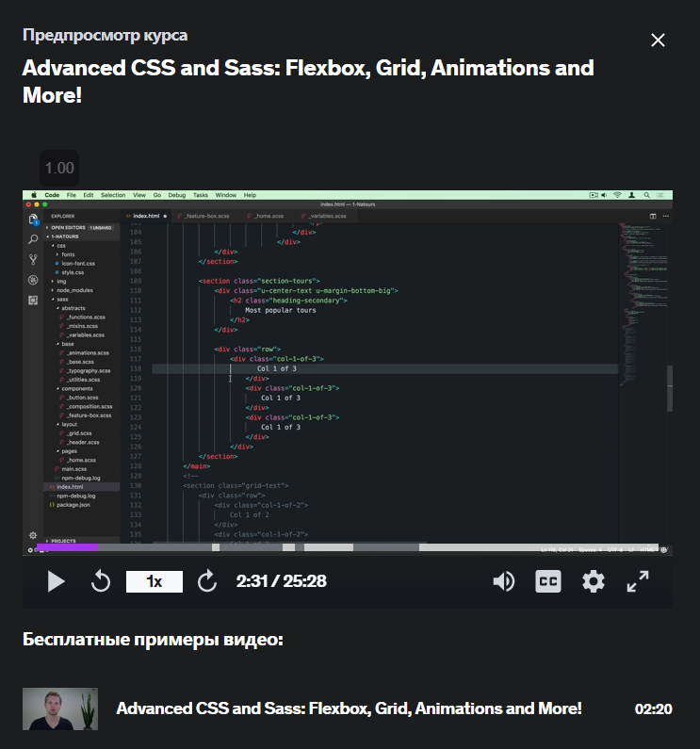Seek on the video progress bar

click(x=348, y=547)
